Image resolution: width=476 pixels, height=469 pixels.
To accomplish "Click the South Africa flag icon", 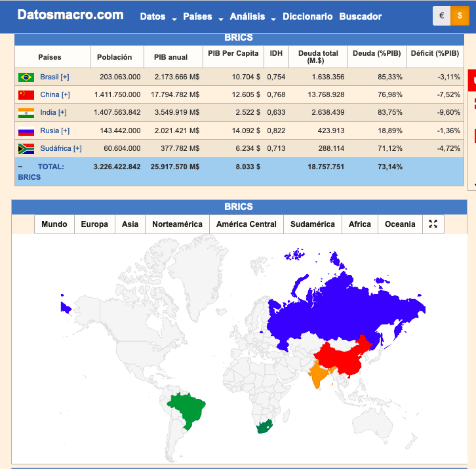I will [x=26, y=149].
